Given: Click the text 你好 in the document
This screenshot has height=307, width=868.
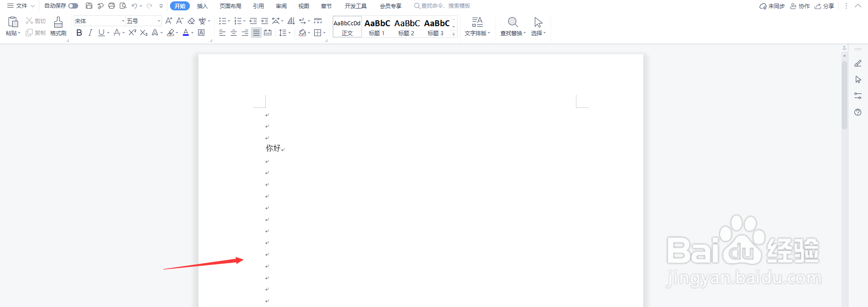Looking at the screenshot, I should [x=273, y=148].
